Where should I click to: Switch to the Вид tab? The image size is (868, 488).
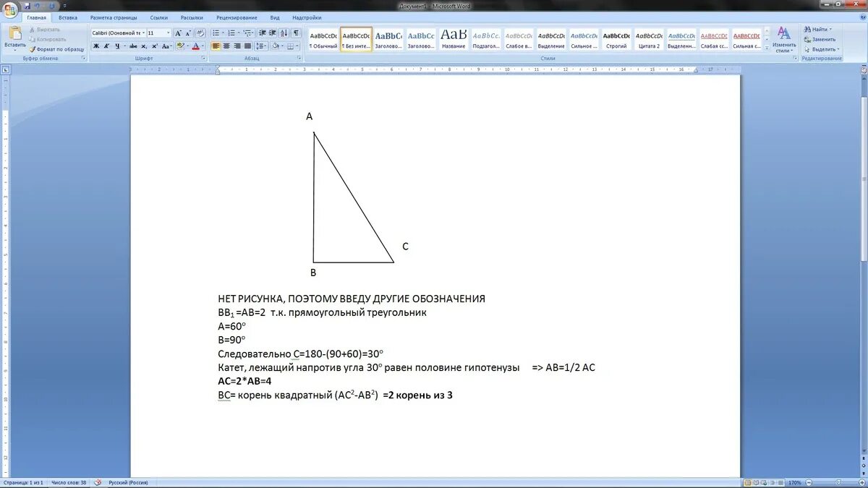point(275,17)
